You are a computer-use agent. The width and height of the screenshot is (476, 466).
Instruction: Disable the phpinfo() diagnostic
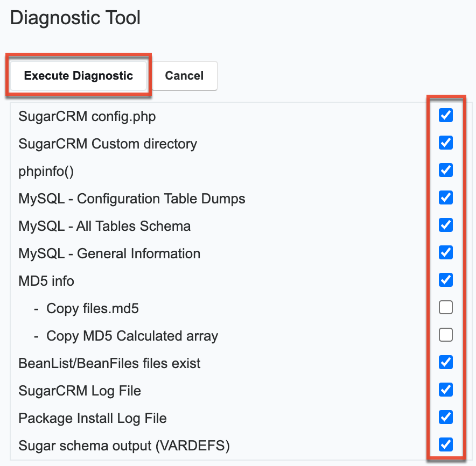[445, 170]
